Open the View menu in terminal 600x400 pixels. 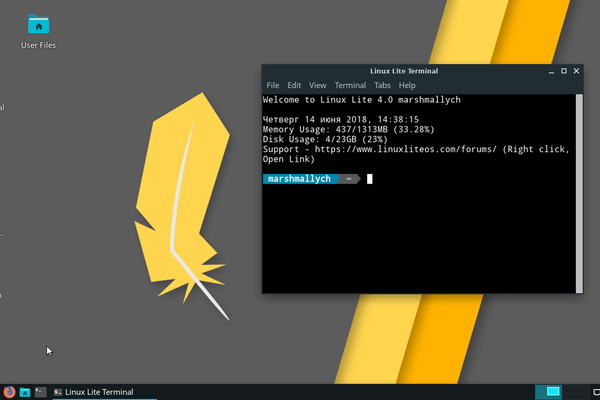click(318, 85)
